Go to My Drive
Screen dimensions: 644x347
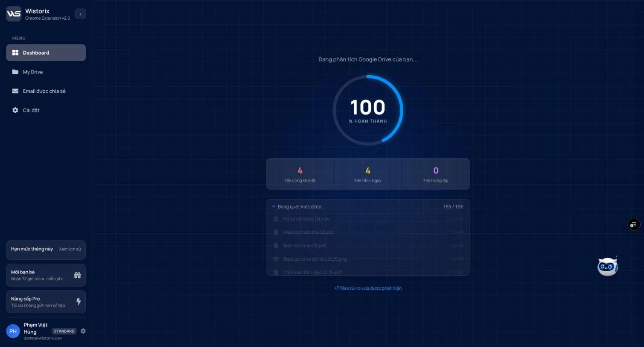(46, 72)
